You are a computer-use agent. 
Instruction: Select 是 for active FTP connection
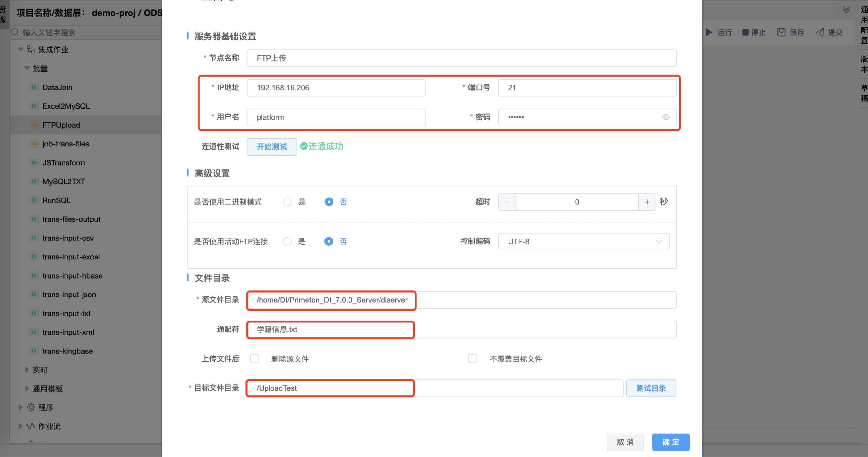287,241
